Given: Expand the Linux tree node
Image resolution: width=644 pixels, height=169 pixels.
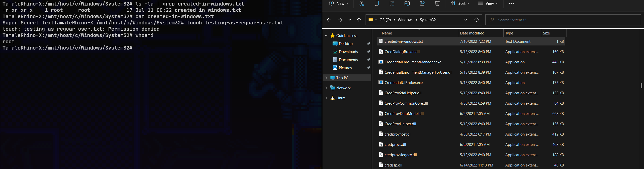Looking at the screenshot, I should coord(326,98).
